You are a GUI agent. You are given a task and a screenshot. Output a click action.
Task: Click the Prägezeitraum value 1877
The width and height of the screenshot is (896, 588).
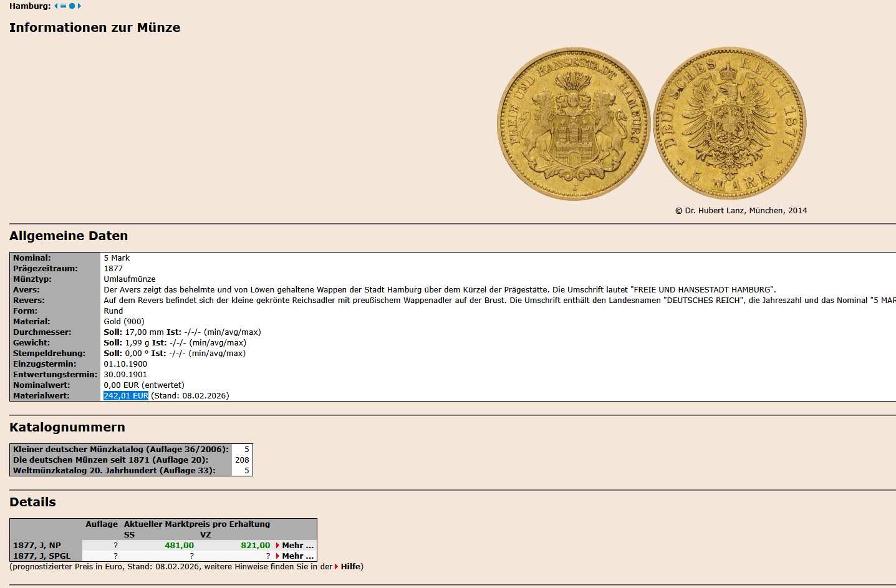(x=113, y=269)
